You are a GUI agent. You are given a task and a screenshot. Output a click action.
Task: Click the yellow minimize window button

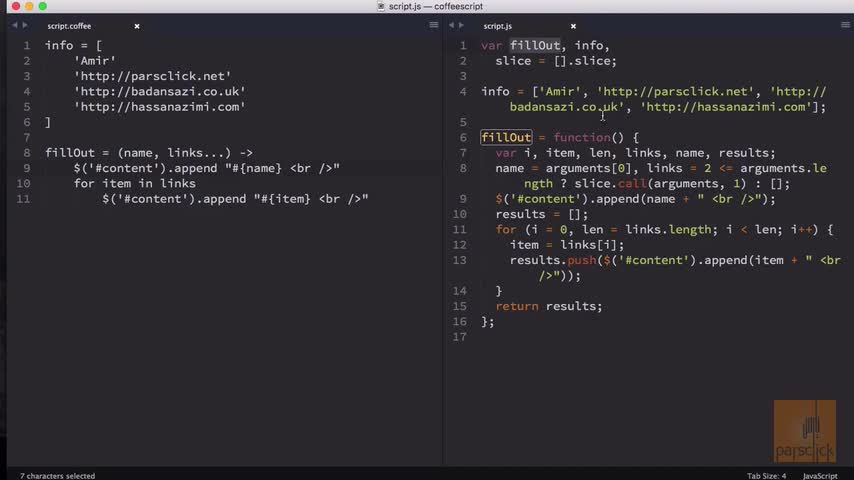[x=29, y=6]
